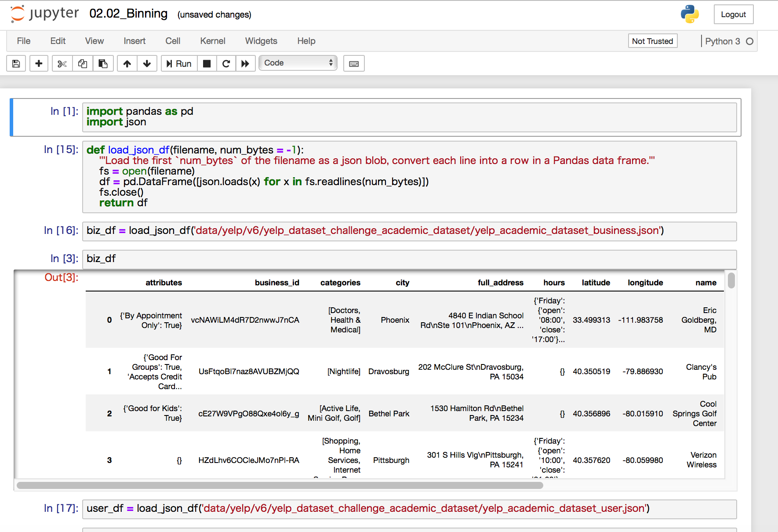Viewport: 778px width, 532px height.
Task: Click the name column header
Action: pyautogui.click(x=706, y=283)
